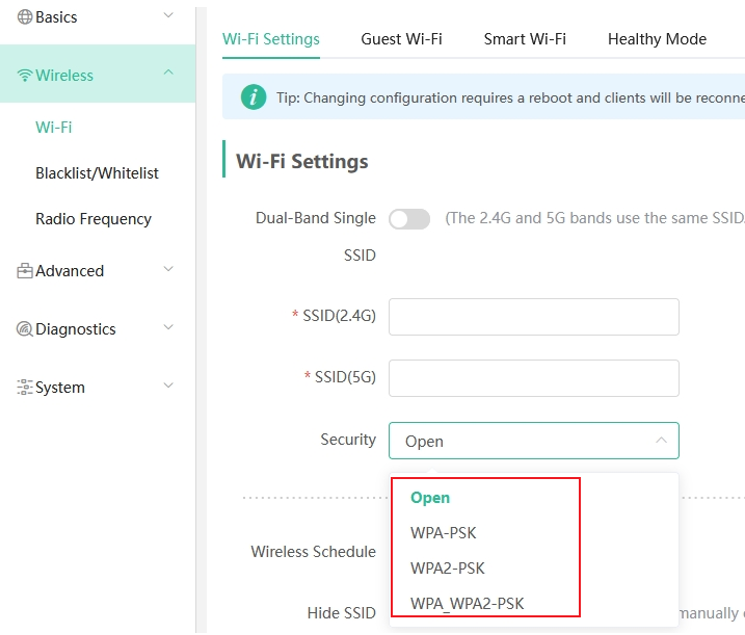
Task: Choose WPA_WPA2-PSK from security list
Action: (467, 603)
